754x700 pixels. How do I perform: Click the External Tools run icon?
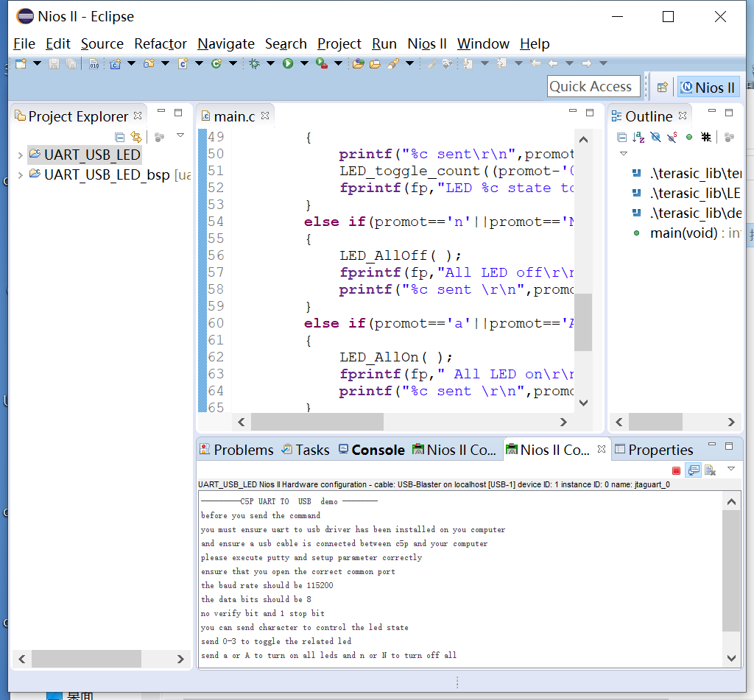[x=322, y=63]
